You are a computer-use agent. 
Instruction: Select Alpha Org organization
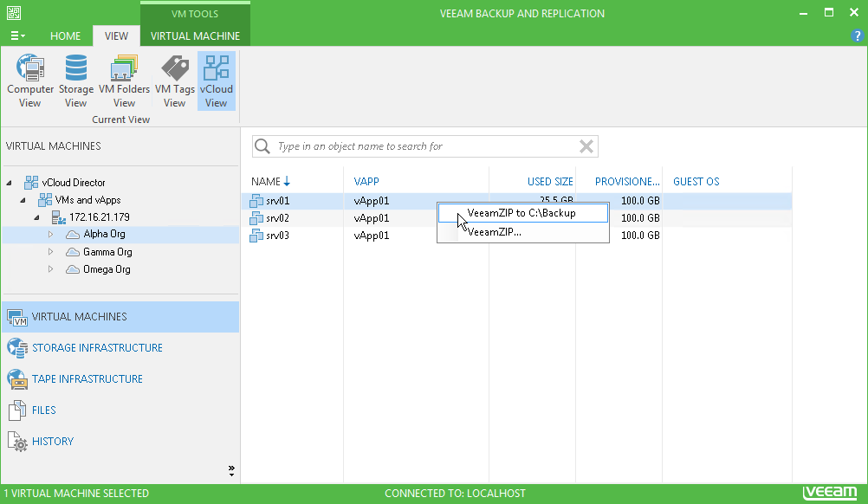(x=104, y=235)
